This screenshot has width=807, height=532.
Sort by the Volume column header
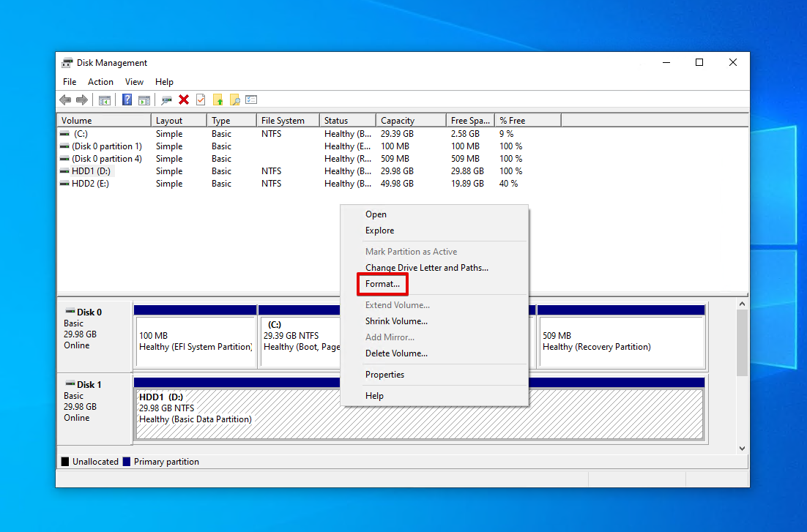[x=104, y=121]
